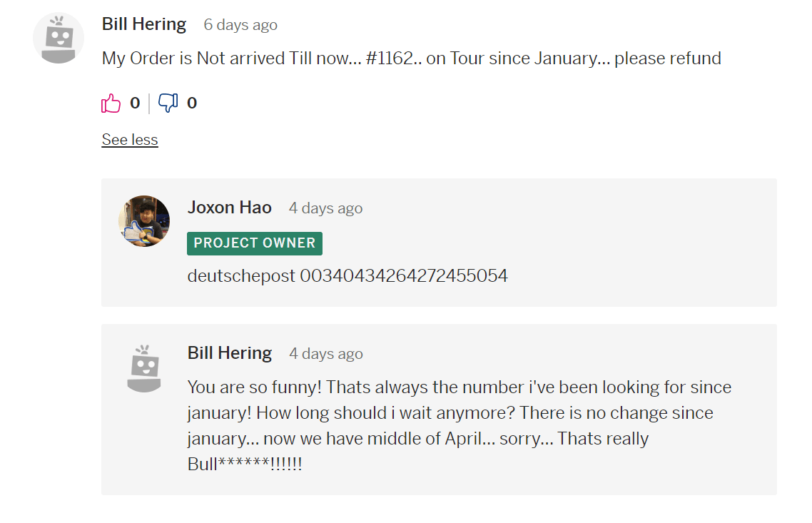
Task: Click the thumbs up count zero
Action: [135, 103]
